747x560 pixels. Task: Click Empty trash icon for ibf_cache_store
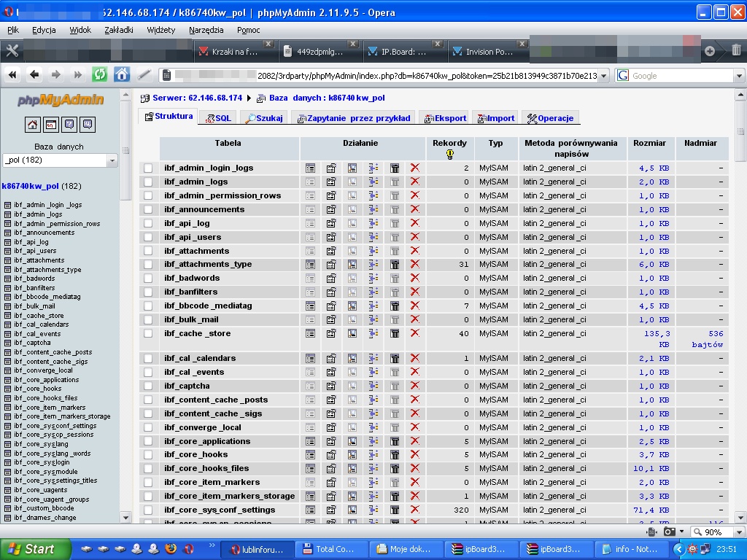(395, 333)
